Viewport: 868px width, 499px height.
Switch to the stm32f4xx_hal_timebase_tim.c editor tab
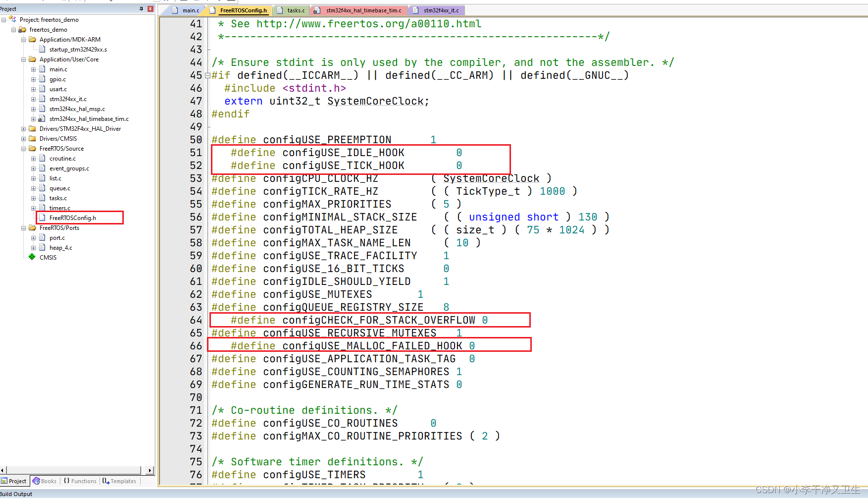[x=360, y=10]
